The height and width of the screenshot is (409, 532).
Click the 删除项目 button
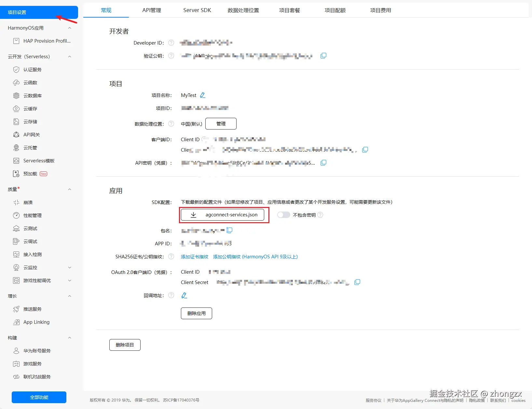coord(125,345)
